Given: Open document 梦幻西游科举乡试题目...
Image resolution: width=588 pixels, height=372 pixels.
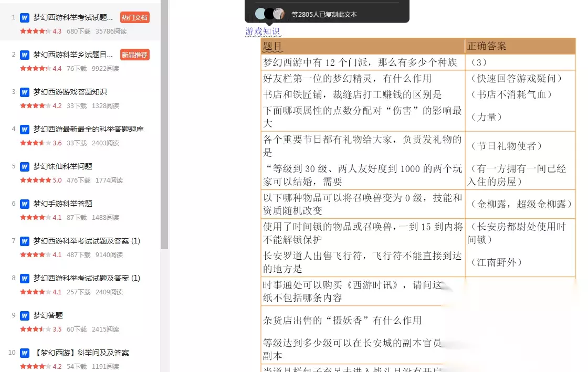Looking at the screenshot, I should [x=73, y=55].
